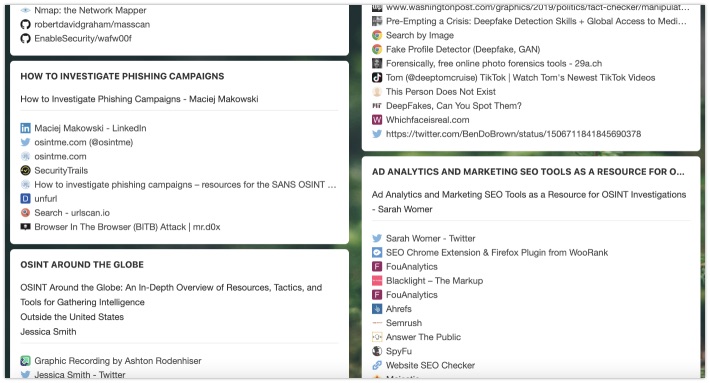This screenshot has width=710, height=383.
Task: Open the Fake Profile Detector (Deepfake, GAN) link
Action: pos(463,49)
